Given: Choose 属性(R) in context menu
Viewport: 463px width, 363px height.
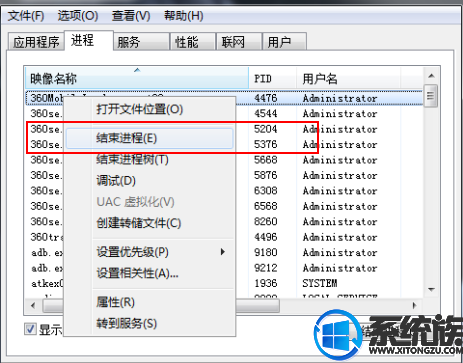Looking at the screenshot, I should click(x=149, y=302).
